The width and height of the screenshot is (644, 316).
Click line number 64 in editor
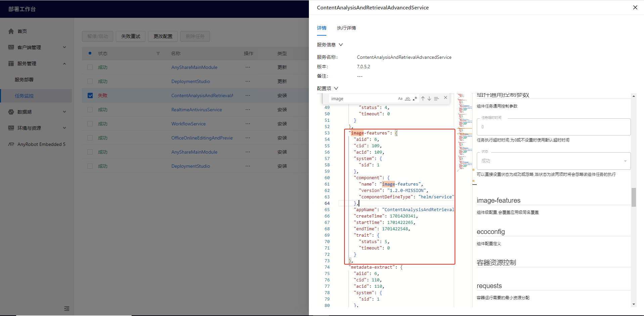click(x=327, y=203)
